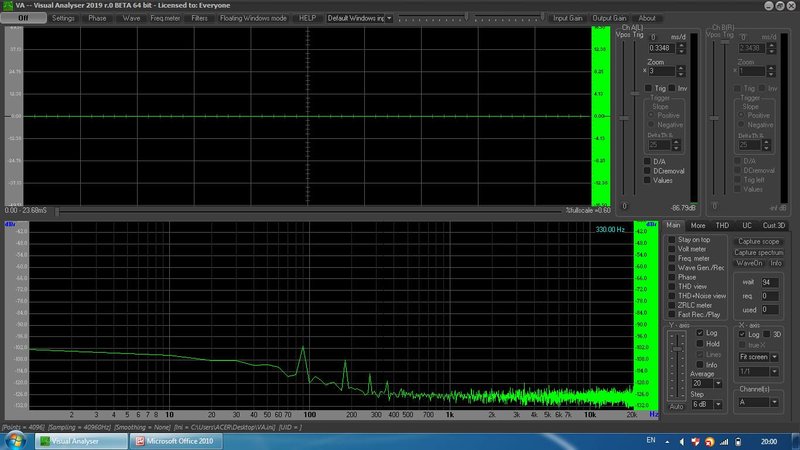
Task: Open the Step 6 dB dropdown
Action: click(718, 404)
